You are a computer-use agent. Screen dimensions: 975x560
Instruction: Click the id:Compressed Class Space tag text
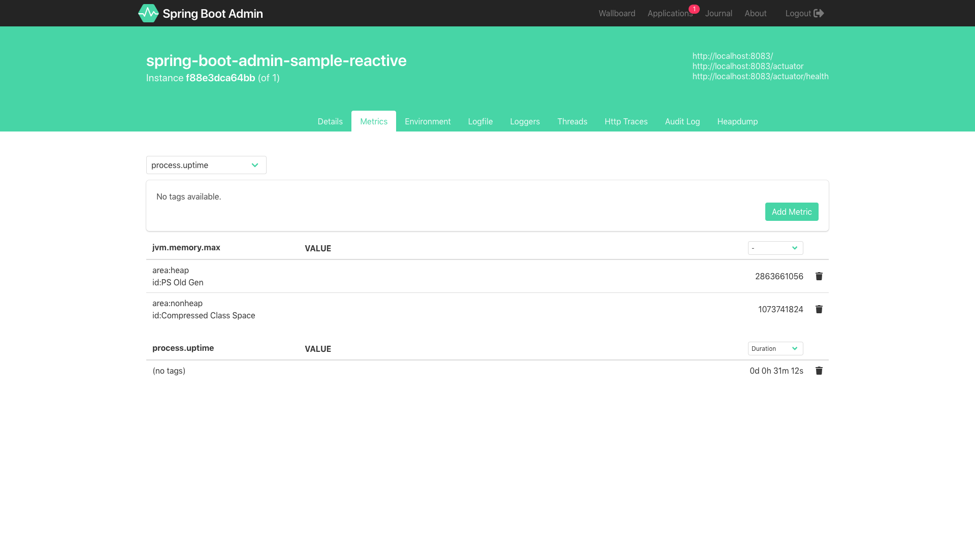click(204, 315)
